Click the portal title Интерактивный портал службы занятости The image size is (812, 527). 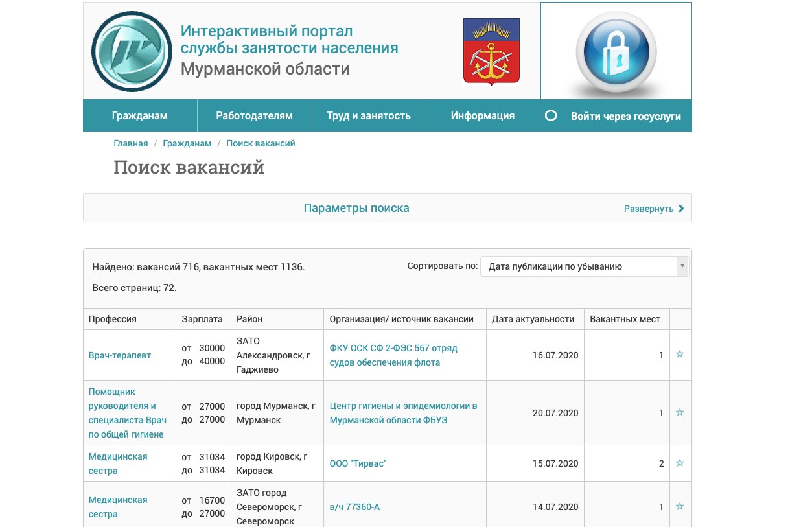click(x=289, y=40)
